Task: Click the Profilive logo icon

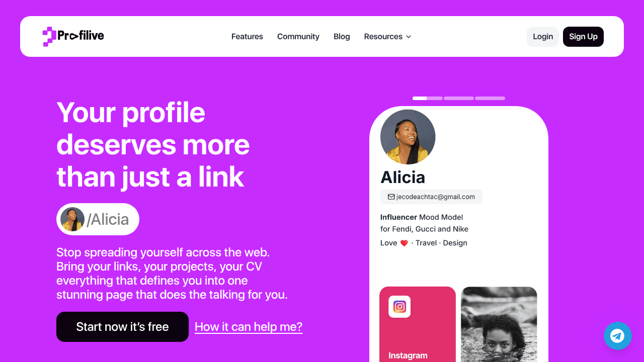Action: 49,36
